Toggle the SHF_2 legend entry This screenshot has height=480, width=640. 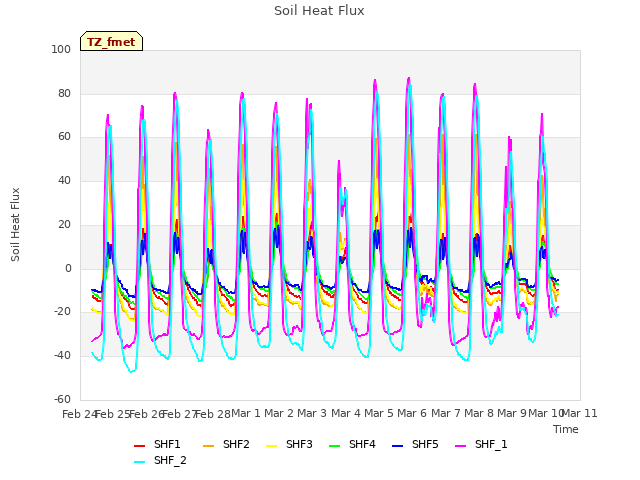click(160, 460)
